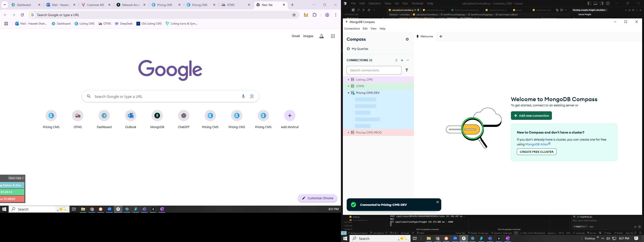This screenshot has height=242, width=644.
Task: Switch to Network Access Chrome tab
Action: tap(131, 5)
